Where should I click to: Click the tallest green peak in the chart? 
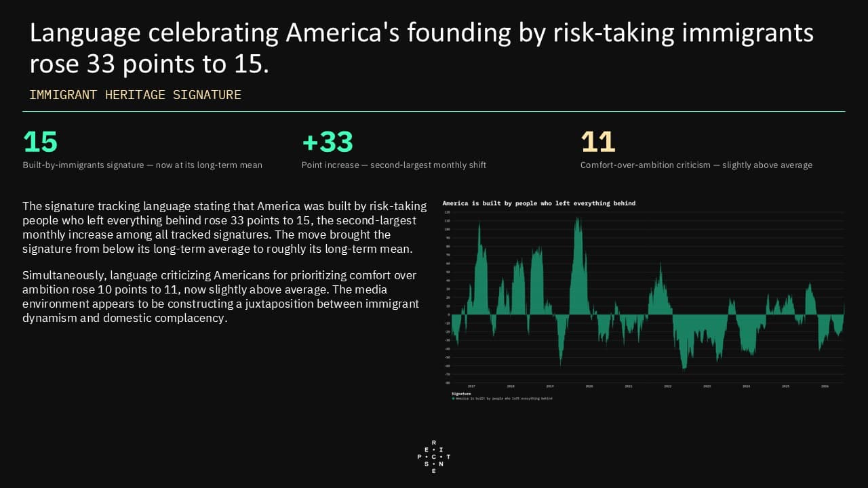pos(578,219)
